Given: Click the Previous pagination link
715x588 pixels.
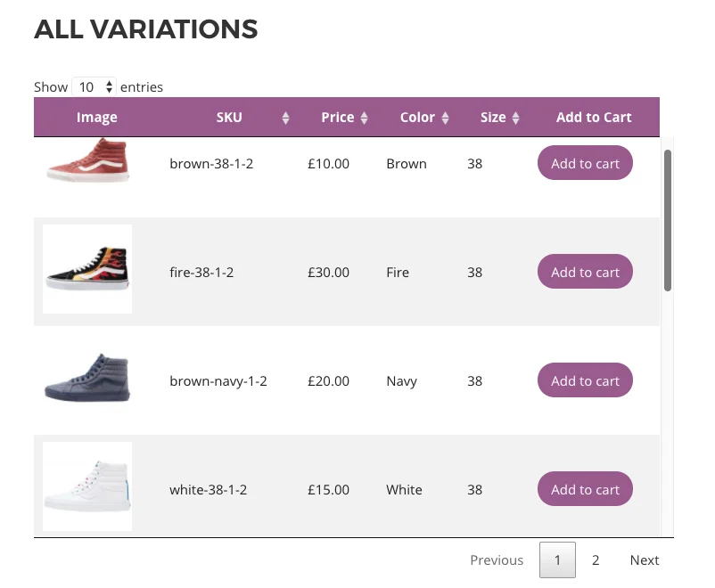Looking at the screenshot, I should pyautogui.click(x=497, y=559).
